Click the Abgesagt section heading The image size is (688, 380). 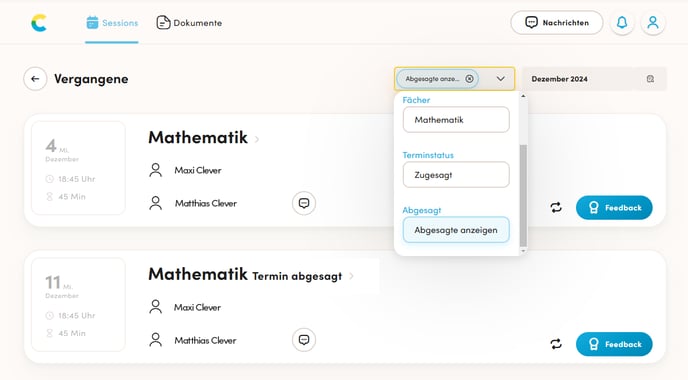[422, 210]
